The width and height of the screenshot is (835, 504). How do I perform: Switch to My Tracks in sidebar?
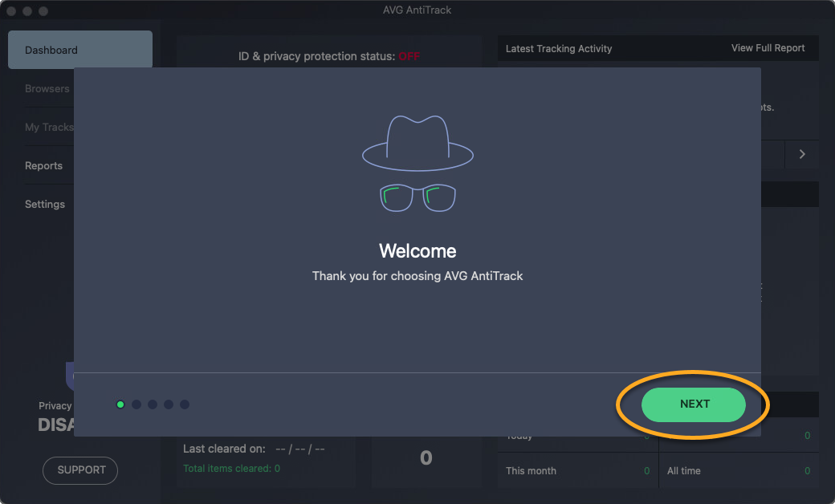pyautogui.click(x=48, y=127)
